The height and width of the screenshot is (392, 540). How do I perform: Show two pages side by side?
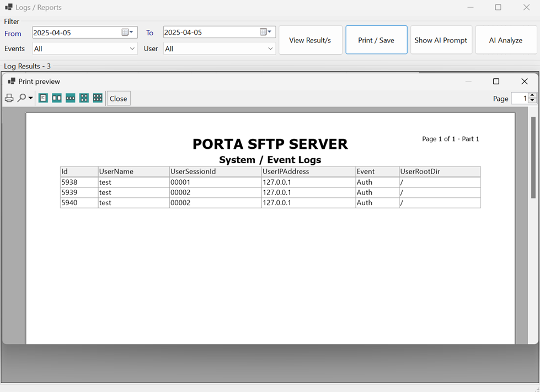click(57, 98)
